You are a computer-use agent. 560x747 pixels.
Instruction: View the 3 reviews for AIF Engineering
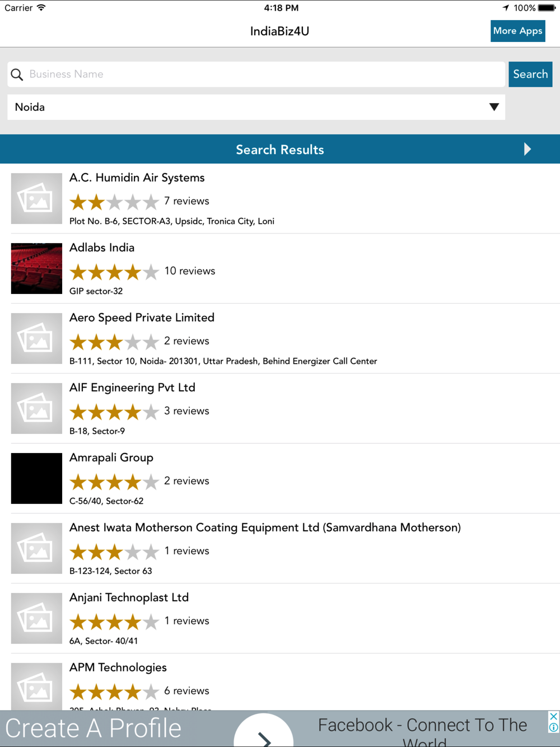186,411
